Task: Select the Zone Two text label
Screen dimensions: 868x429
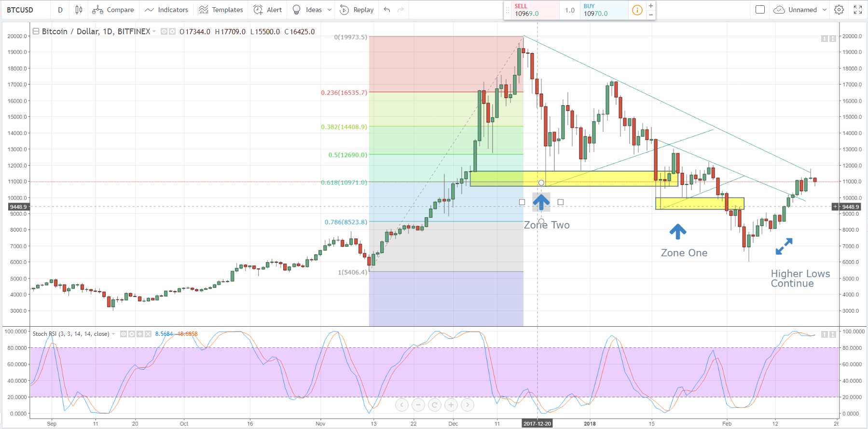Action: click(547, 225)
